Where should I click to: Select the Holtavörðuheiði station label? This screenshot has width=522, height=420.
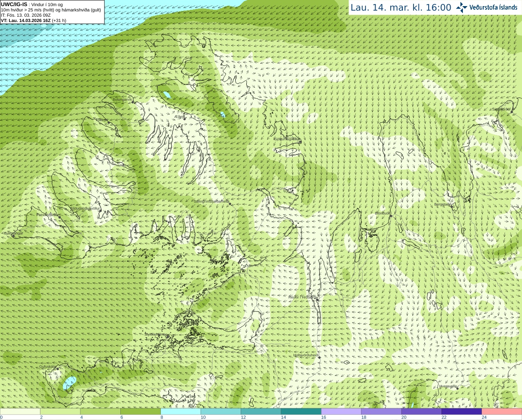[306, 355]
